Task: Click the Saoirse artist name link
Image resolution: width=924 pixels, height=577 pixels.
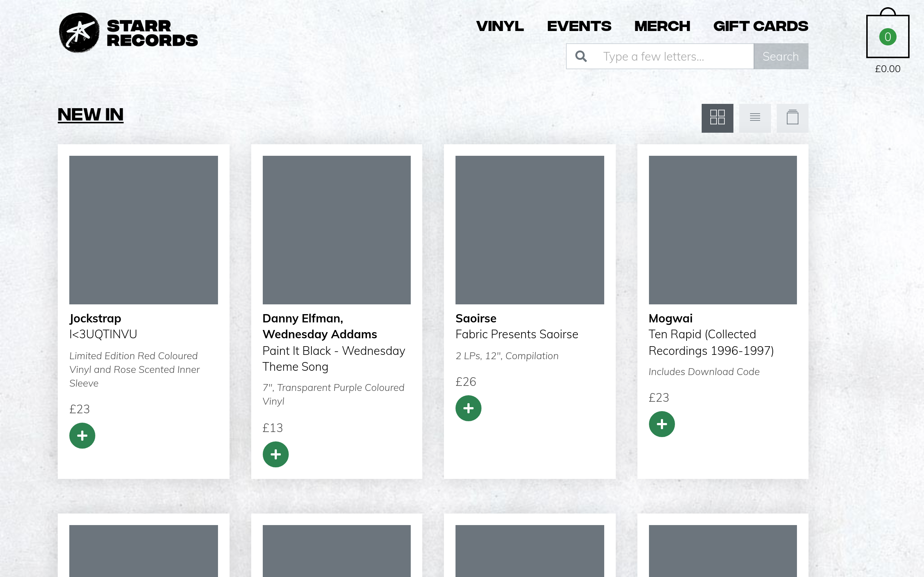Action: pos(476,318)
